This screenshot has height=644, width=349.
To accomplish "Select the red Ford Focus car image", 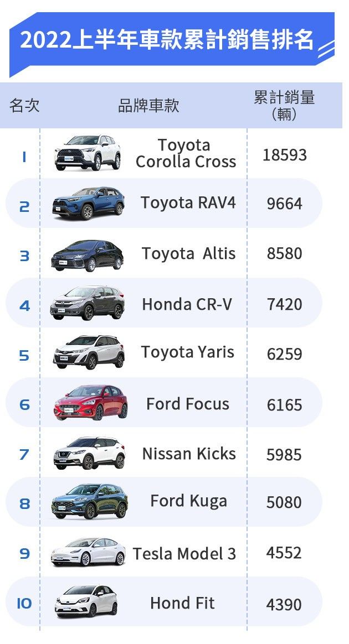I will pos(90,402).
